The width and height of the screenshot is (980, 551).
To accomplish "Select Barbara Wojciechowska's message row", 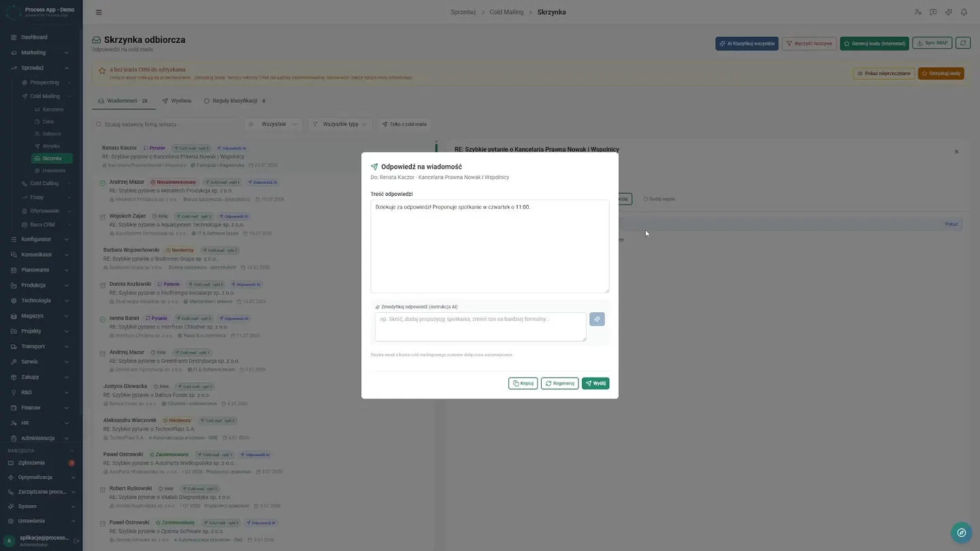I will (x=264, y=258).
